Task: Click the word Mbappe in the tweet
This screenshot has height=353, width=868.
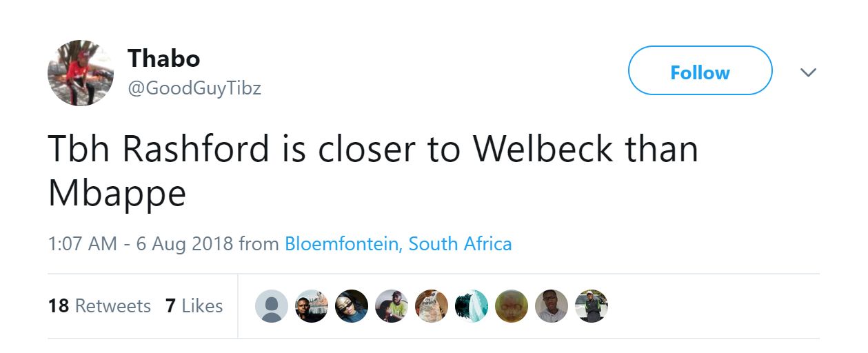Action: pos(117,194)
